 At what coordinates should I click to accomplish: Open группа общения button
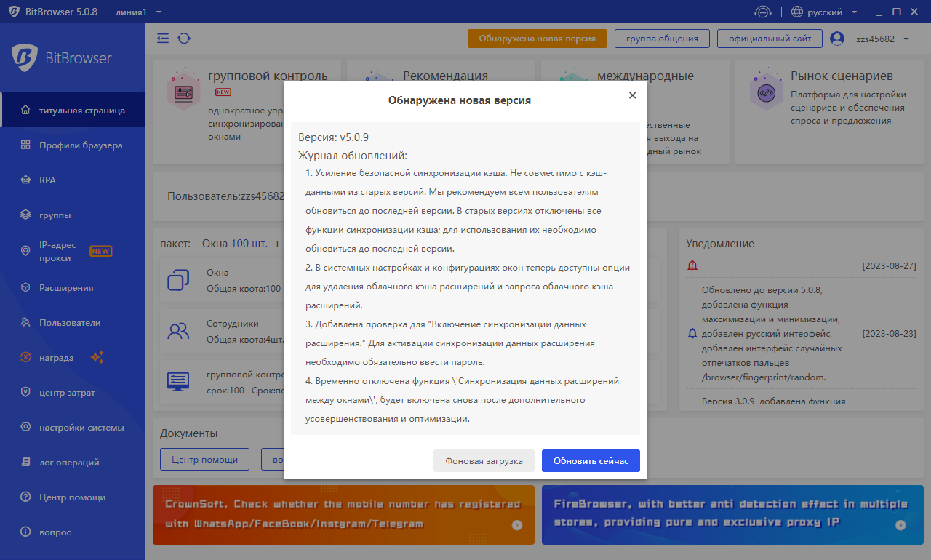[x=662, y=39]
